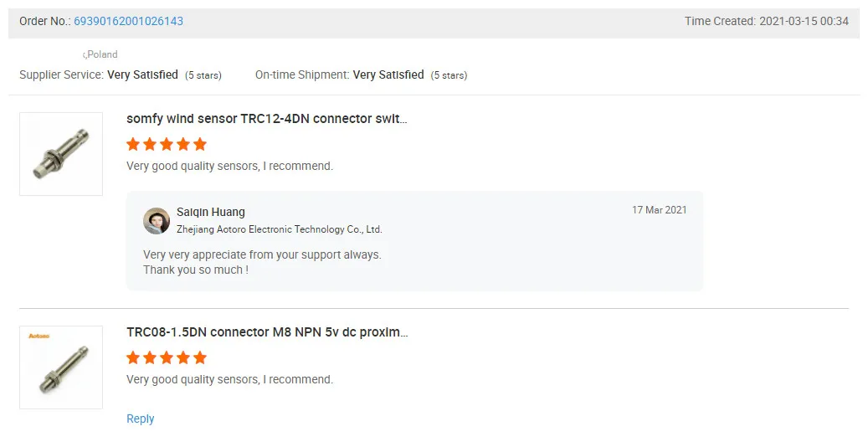The image size is (868, 447).
Task: Click the 17 Mar 2021 reply date
Action: tap(659, 210)
